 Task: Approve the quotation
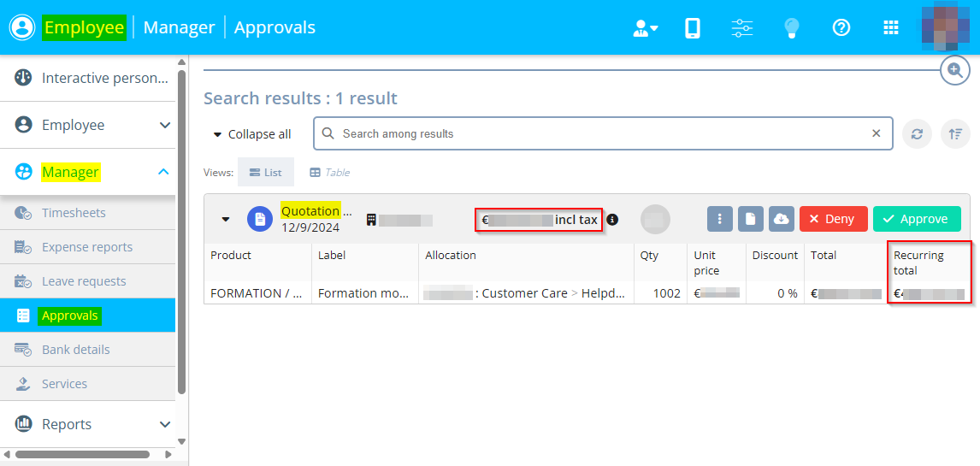click(916, 219)
